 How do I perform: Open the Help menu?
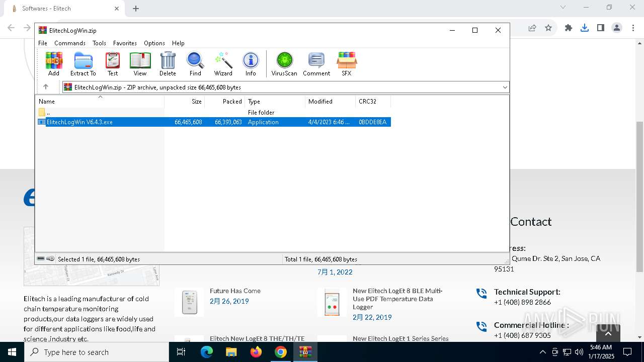[178, 43]
